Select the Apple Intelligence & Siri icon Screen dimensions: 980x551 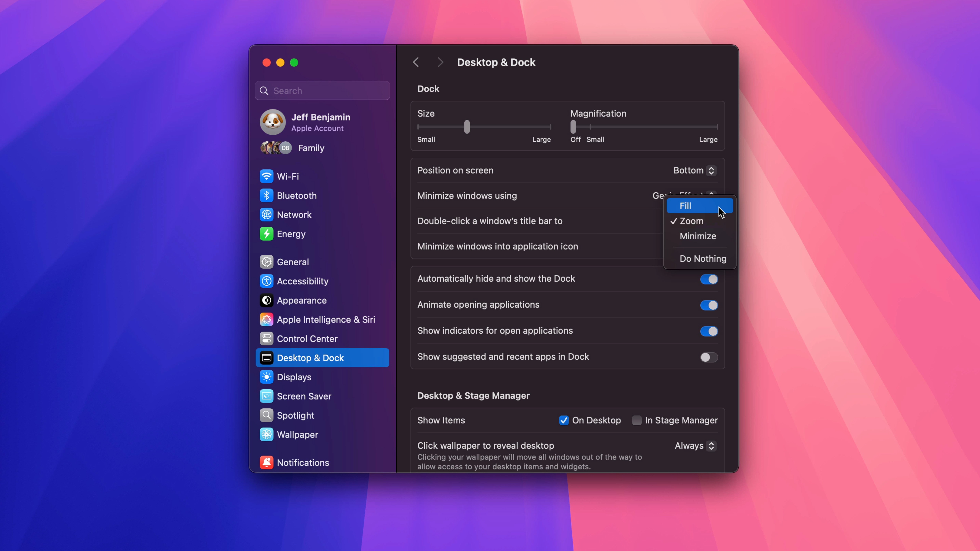coord(266,320)
